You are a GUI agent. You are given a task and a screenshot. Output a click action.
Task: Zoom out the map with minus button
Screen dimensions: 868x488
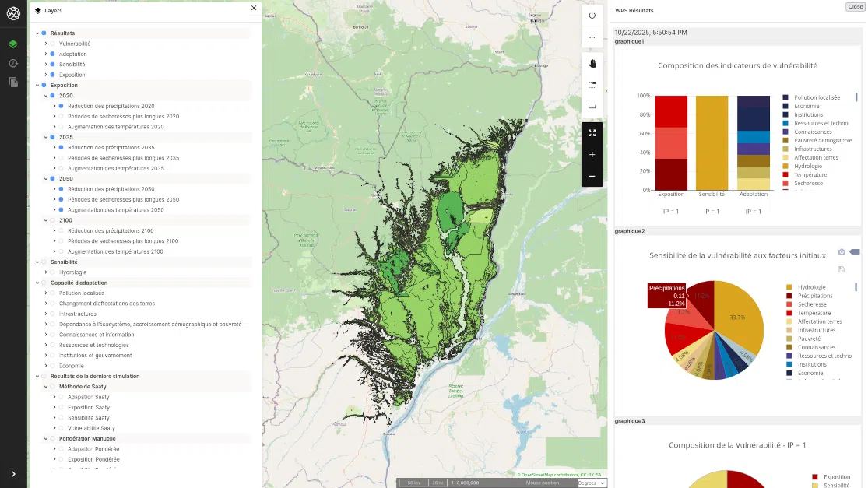[x=592, y=176]
